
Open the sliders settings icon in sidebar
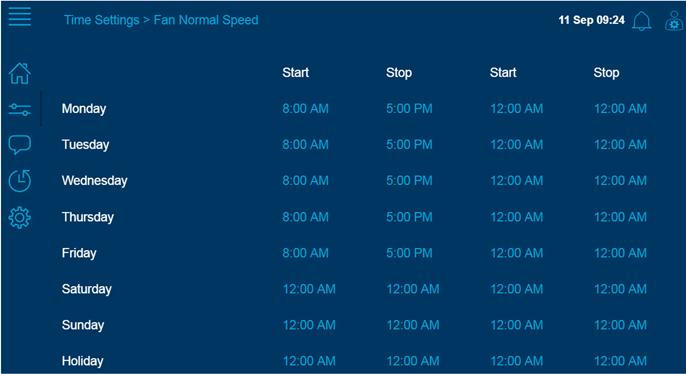(20, 109)
